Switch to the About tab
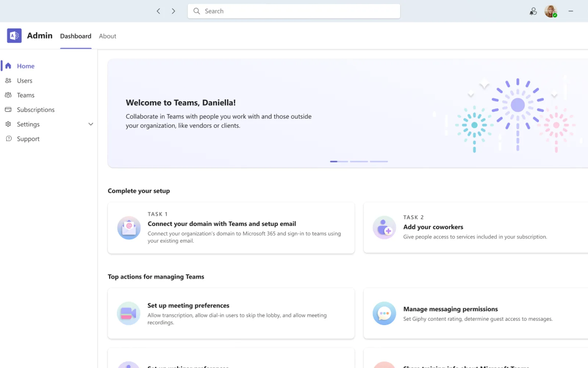 pos(107,36)
